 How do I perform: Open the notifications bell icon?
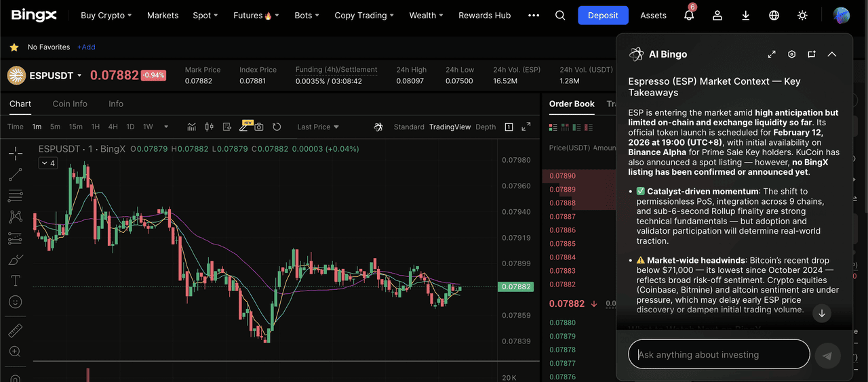click(x=689, y=16)
